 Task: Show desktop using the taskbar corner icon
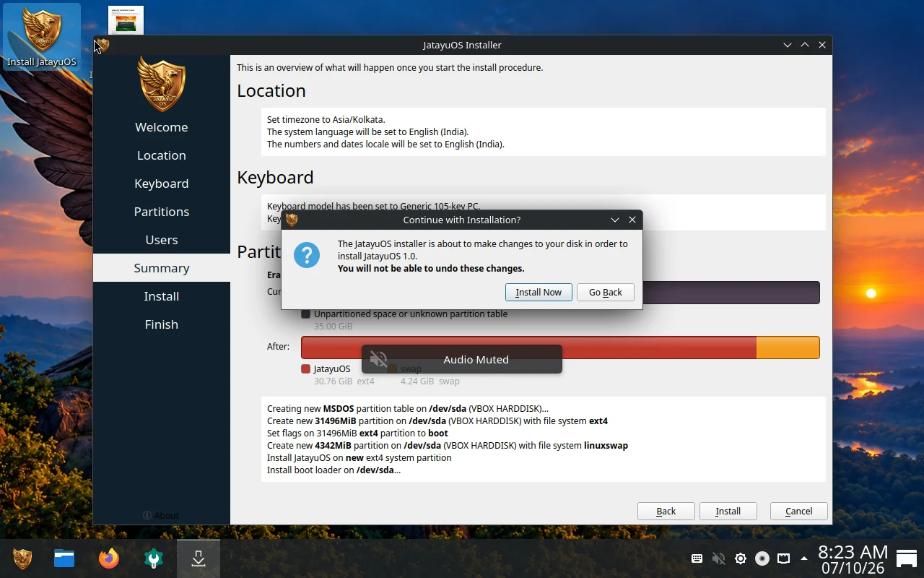click(907, 558)
